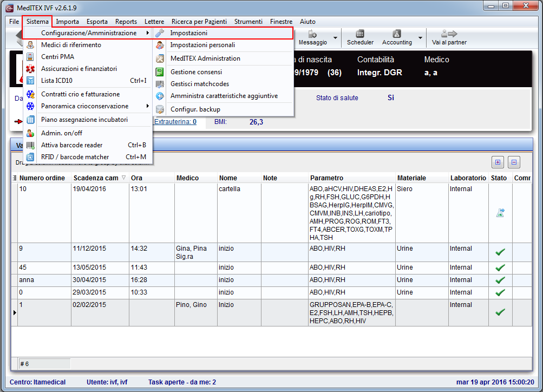Click the expand-all plus button above the grid
The width and height of the screenshot is (543, 392).
(498, 162)
